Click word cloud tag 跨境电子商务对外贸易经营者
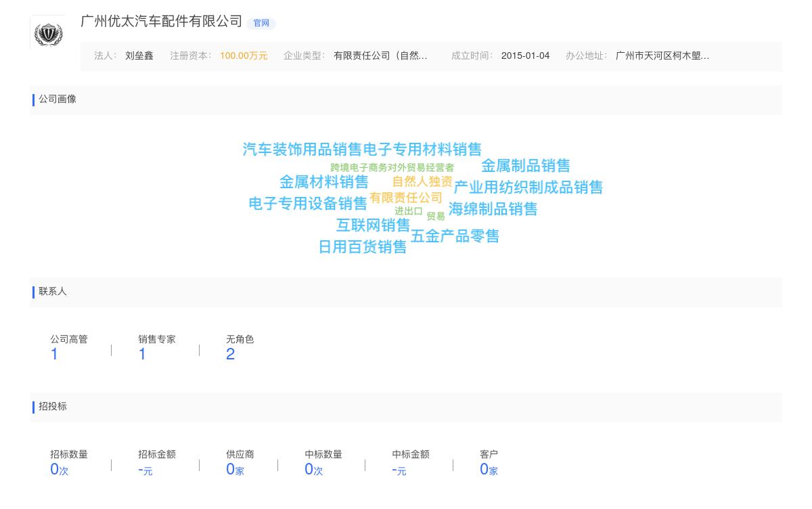The image size is (812, 509). click(392, 168)
